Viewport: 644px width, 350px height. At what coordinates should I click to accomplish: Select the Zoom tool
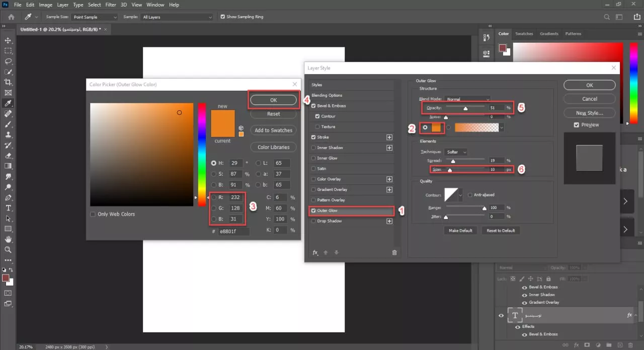coord(8,249)
